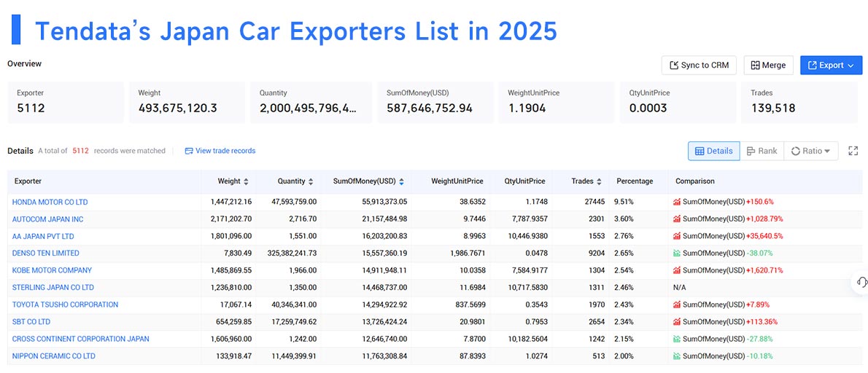
Task: Open TOYOTA TSUSHO CORPORATION exporter
Action: (x=66, y=305)
